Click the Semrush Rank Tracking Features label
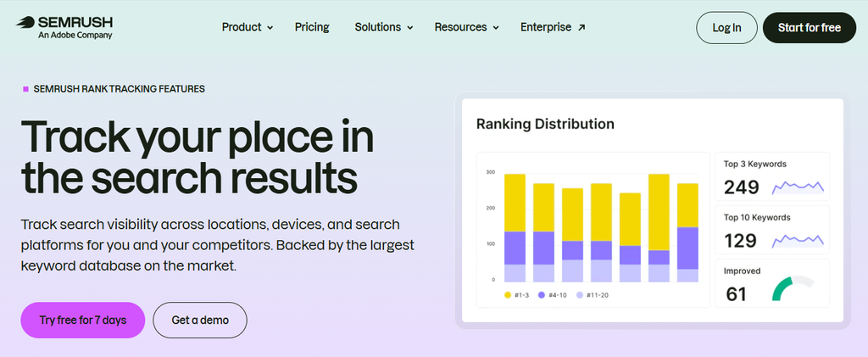 pyautogui.click(x=119, y=88)
